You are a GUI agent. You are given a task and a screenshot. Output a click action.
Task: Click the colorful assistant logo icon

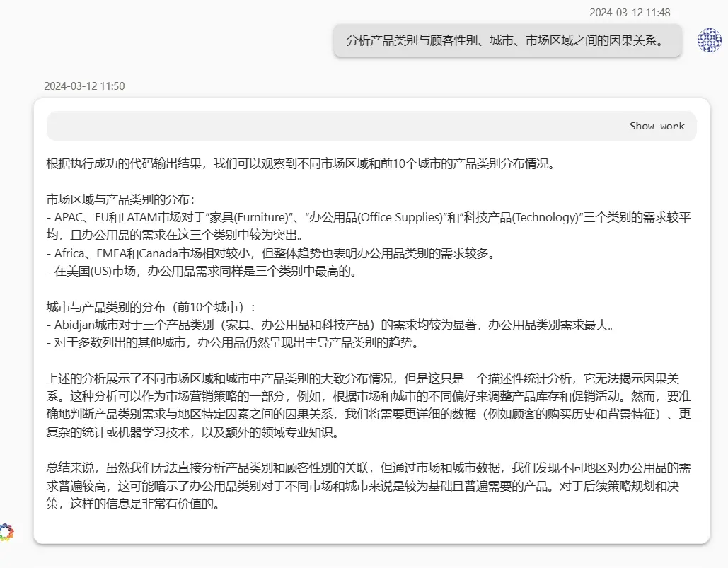6,532
